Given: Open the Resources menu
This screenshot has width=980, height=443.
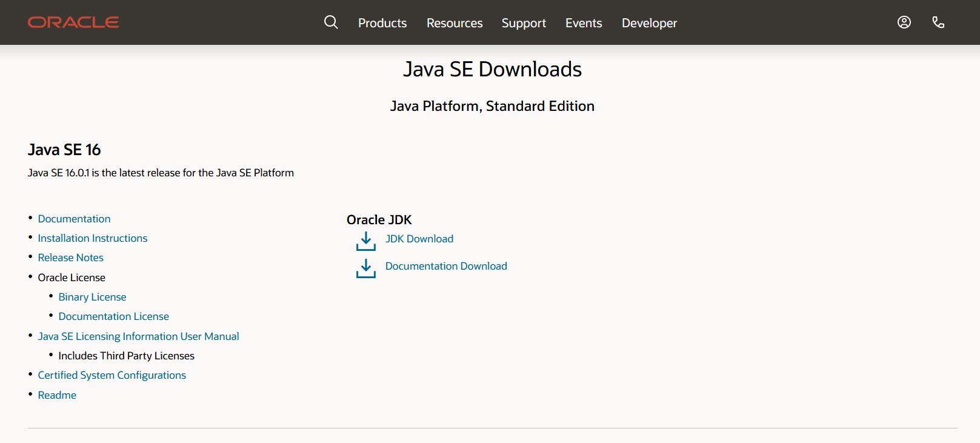Looking at the screenshot, I should (455, 23).
